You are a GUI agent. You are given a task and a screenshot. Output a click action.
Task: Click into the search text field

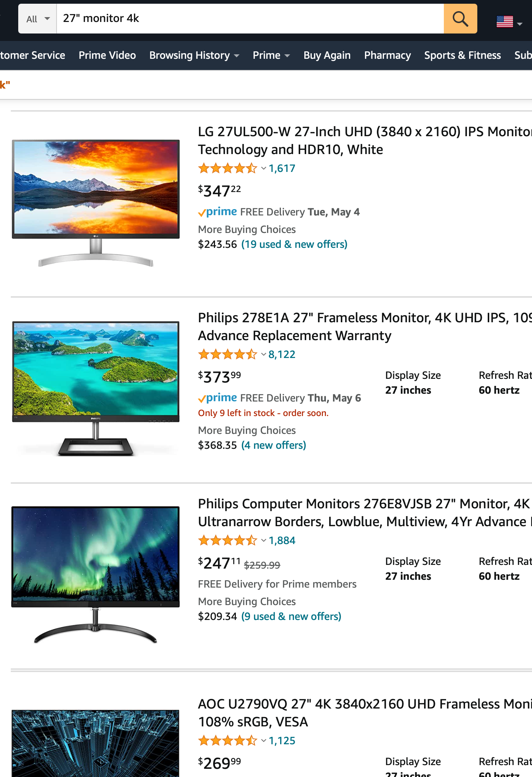tap(250, 19)
